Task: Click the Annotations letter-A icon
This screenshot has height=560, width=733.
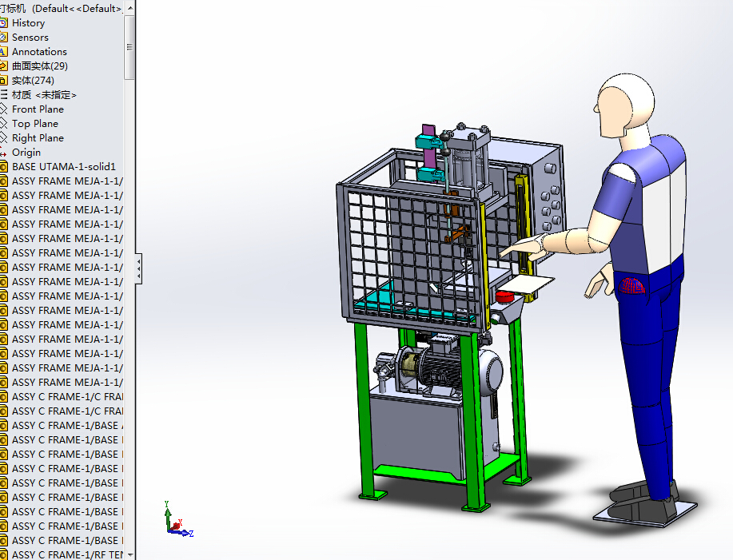Action: [x=3, y=52]
